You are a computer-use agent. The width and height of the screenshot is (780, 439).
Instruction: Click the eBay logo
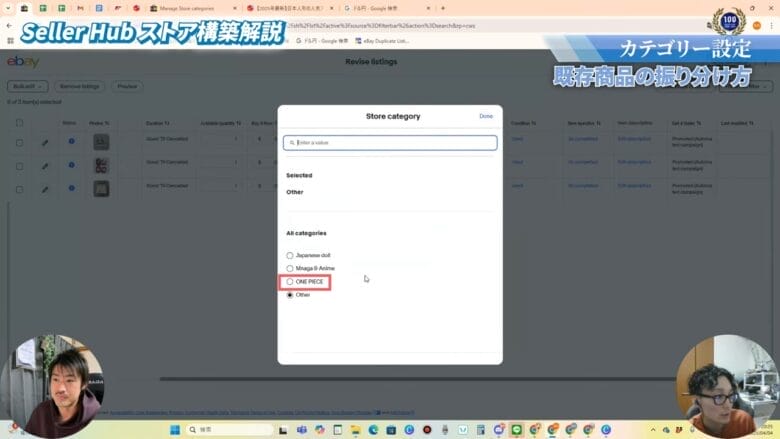point(22,62)
